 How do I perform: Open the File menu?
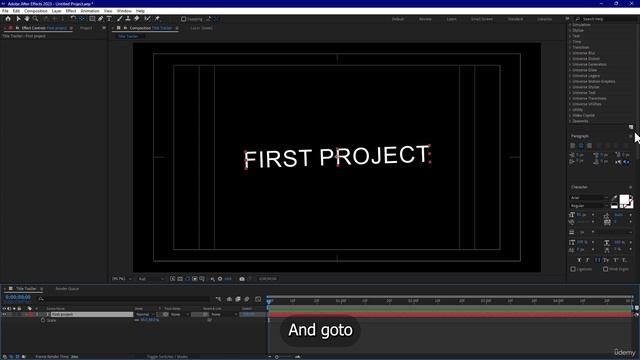[5, 11]
